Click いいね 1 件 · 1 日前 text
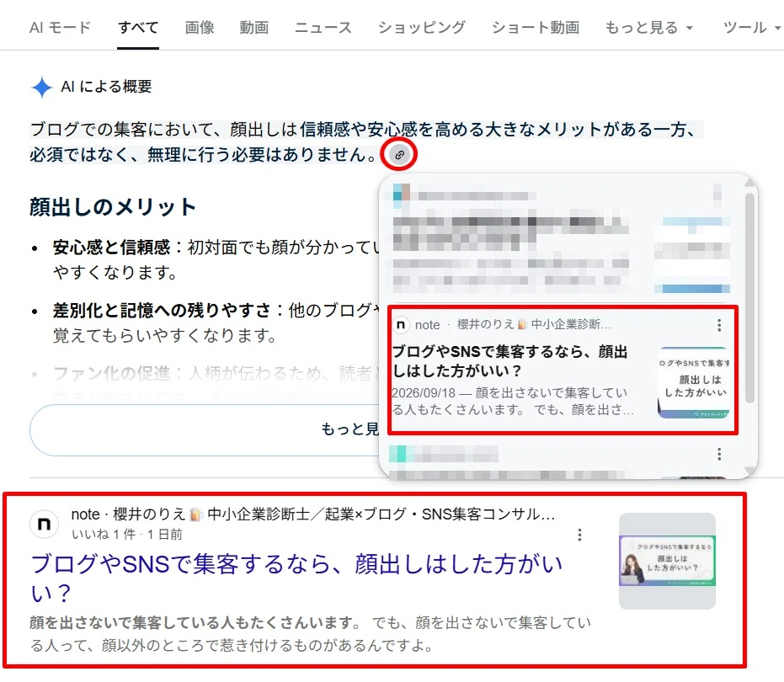The height and width of the screenshot is (682, 784). [127, 535]
